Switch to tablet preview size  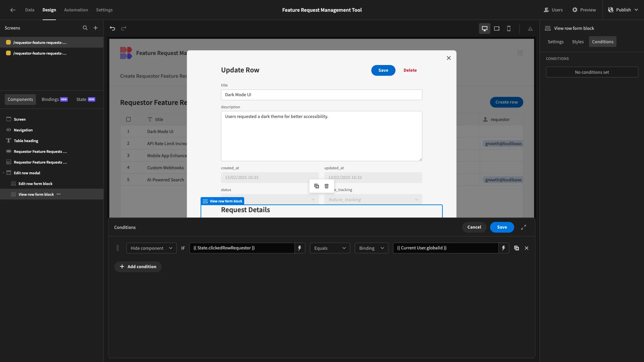tap(497, 28)
